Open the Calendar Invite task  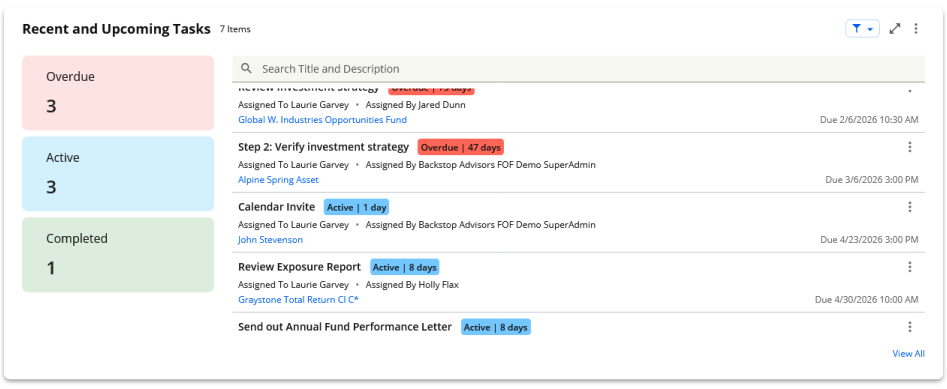point(277,207)
